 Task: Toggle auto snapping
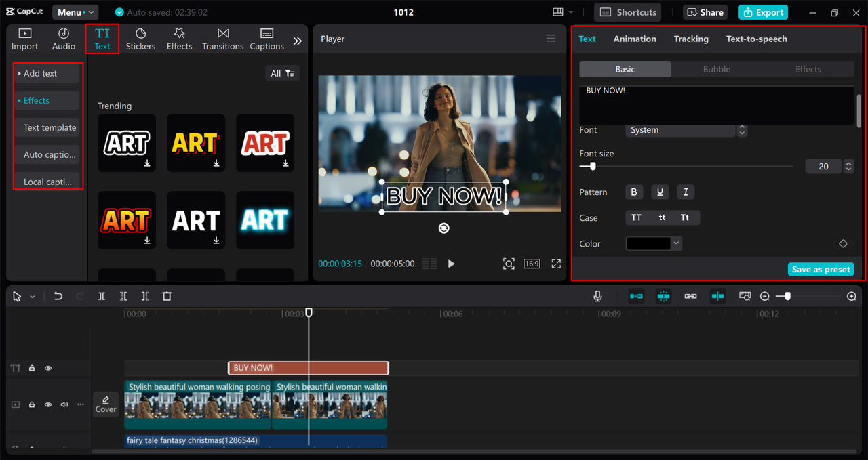tap(663, 296)
